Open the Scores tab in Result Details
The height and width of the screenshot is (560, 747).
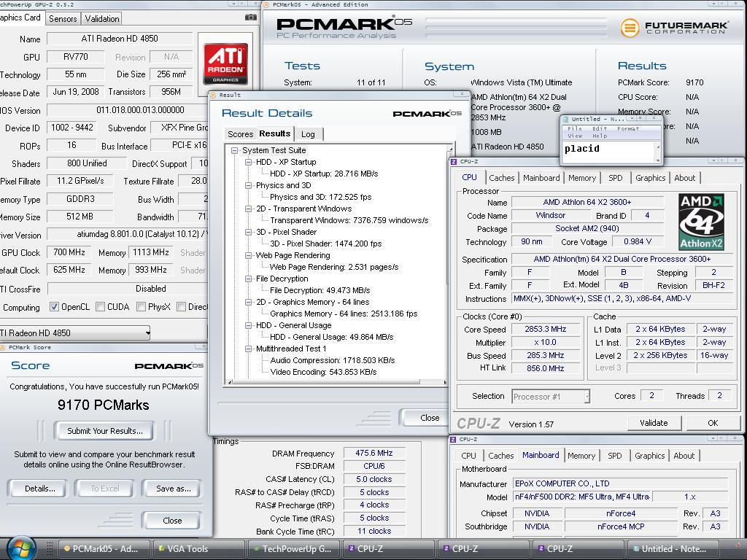(240, 134)
